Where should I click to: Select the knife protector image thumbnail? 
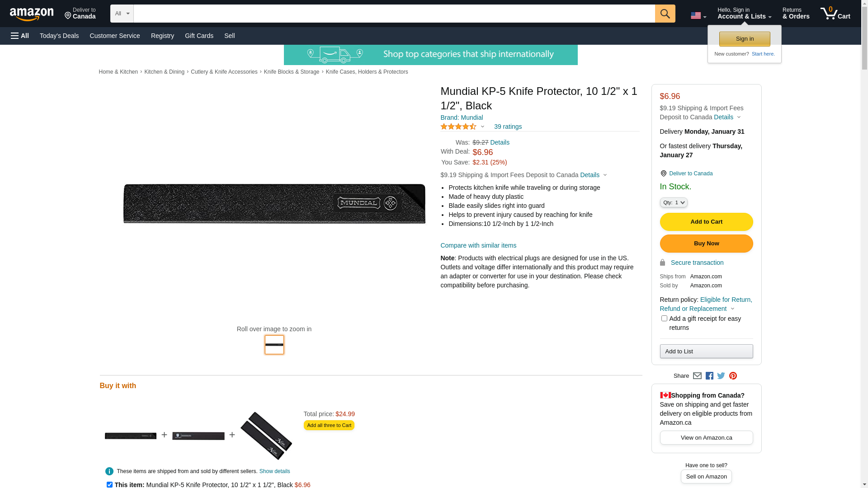274,345
